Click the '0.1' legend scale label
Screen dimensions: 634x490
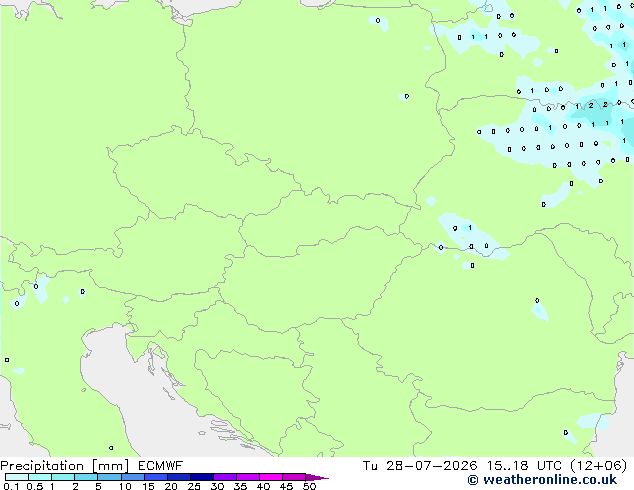click(11, 486)
